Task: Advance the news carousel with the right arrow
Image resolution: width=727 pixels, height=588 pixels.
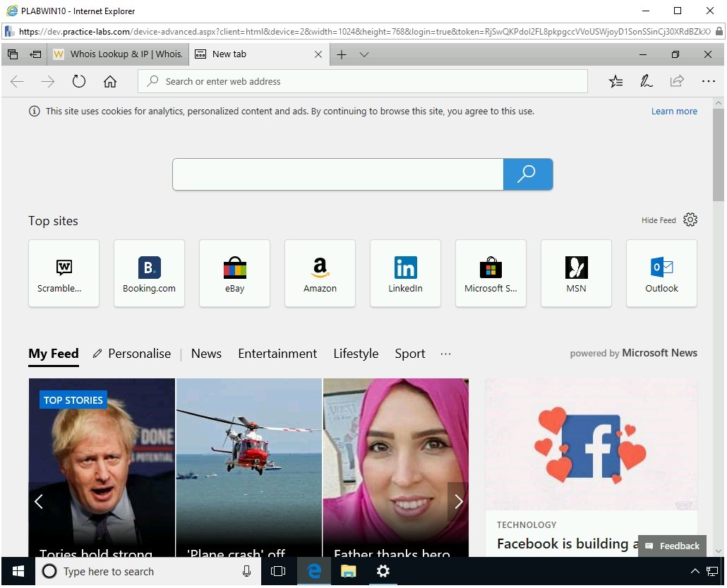Action: click(458, 501)
